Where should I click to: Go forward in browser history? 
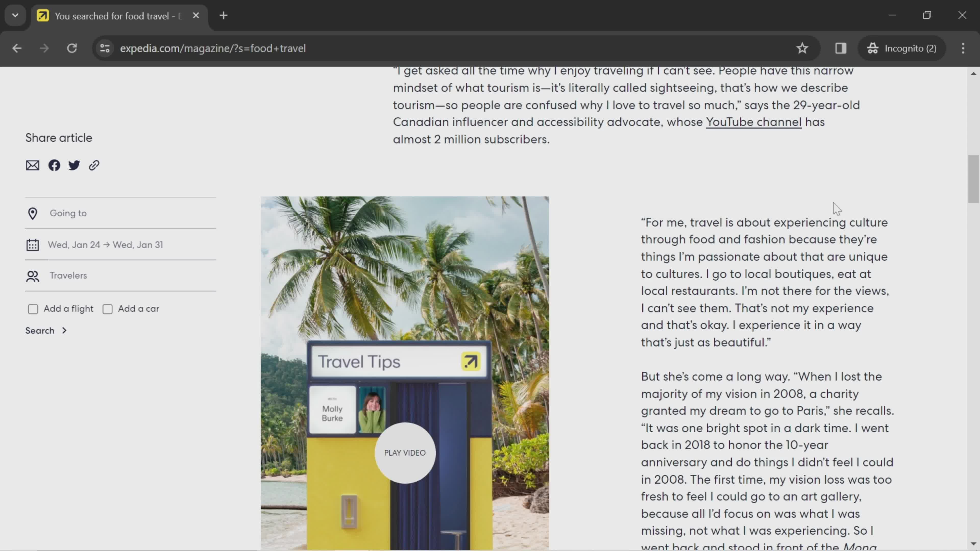[44, 48]
